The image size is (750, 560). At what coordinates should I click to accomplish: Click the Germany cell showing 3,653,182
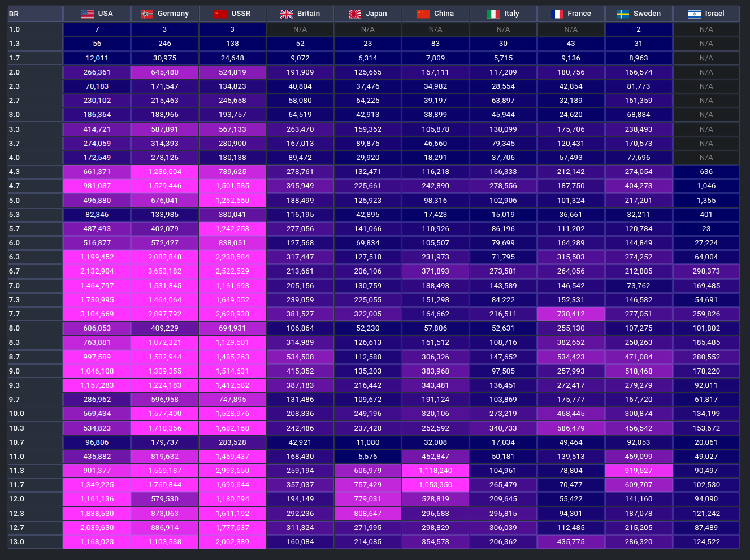[164, 271]
